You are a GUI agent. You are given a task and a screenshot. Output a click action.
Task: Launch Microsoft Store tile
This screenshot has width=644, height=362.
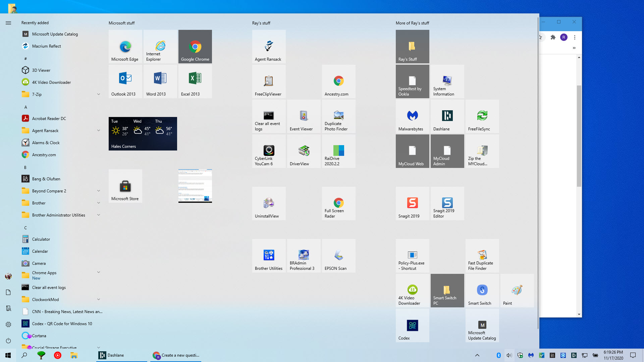[x=125, y=186]
